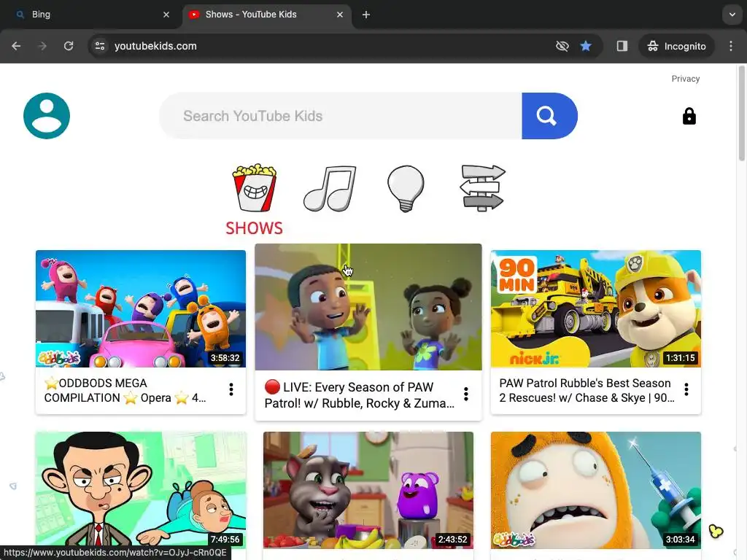Click the SHOWS category label

pyautogui.click(x=254, y=228)
